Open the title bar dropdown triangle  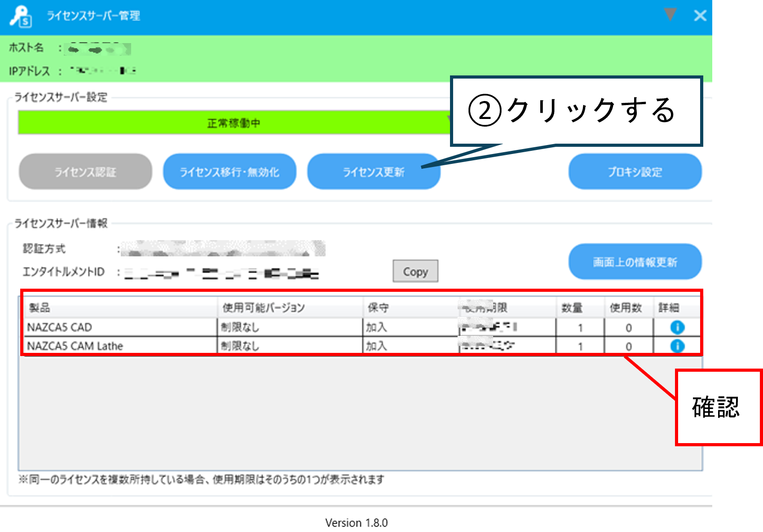[670, 14]
